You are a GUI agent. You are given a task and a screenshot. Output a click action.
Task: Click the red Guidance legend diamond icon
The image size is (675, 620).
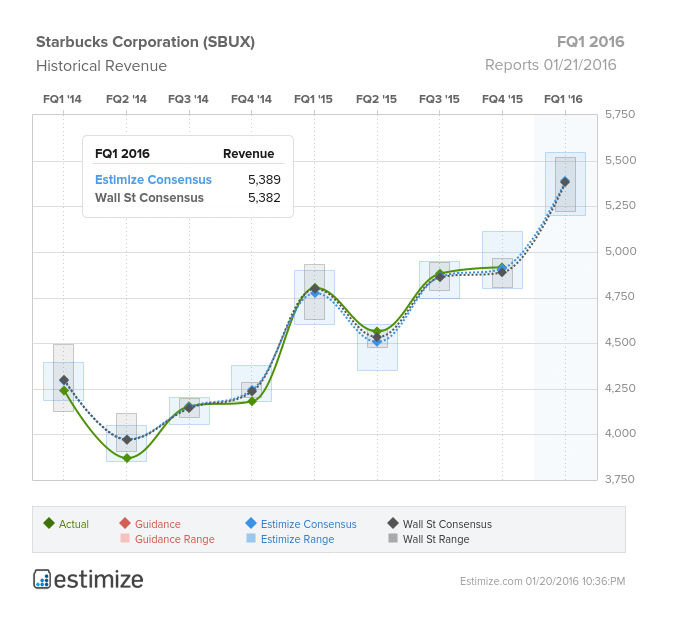[x=125, y=524]
